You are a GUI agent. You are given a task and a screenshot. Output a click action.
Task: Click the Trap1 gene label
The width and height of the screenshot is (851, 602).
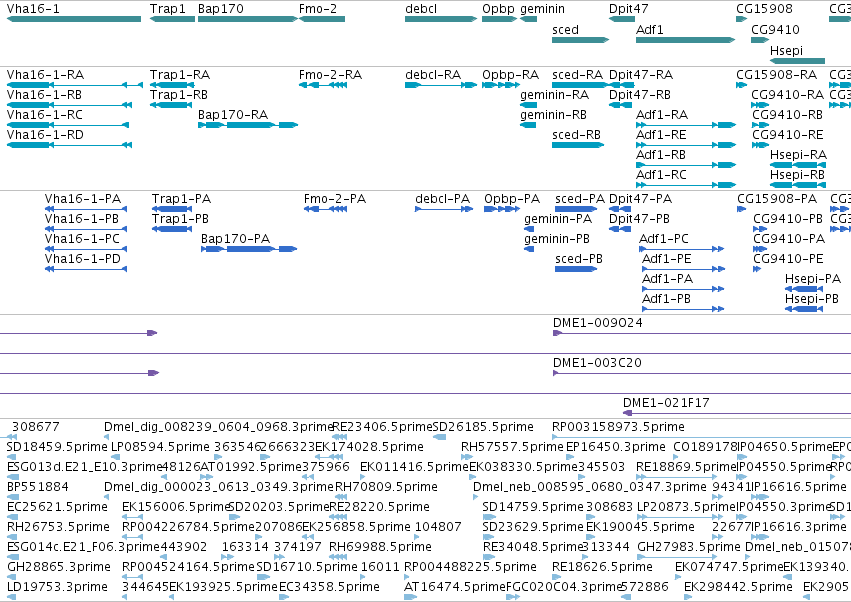click(x=168, y=9)
